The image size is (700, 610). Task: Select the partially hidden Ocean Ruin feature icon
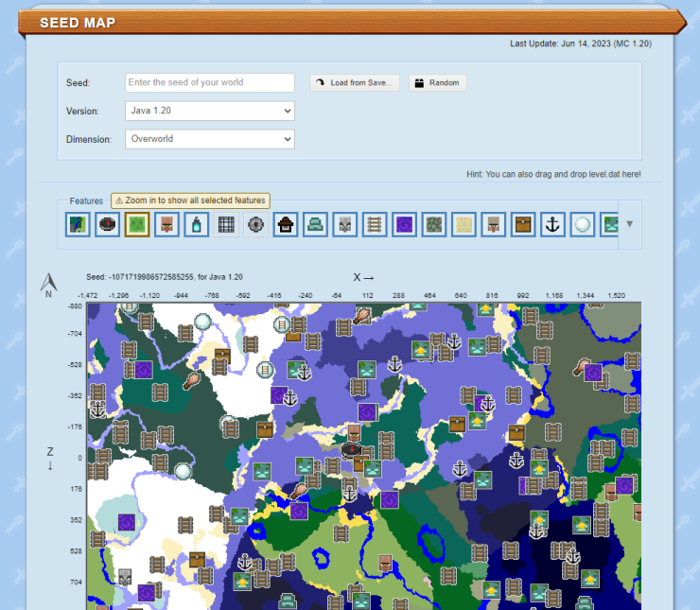click(609, 224)
